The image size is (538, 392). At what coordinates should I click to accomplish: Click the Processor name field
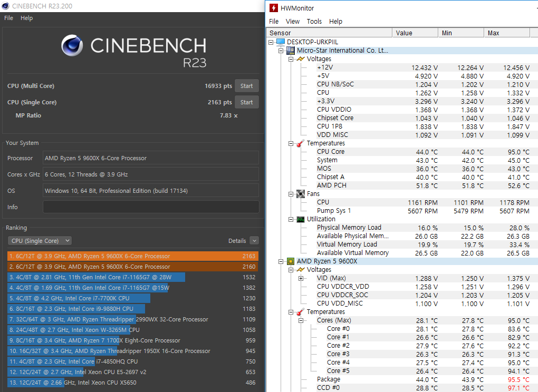click(x=151, y=158)
